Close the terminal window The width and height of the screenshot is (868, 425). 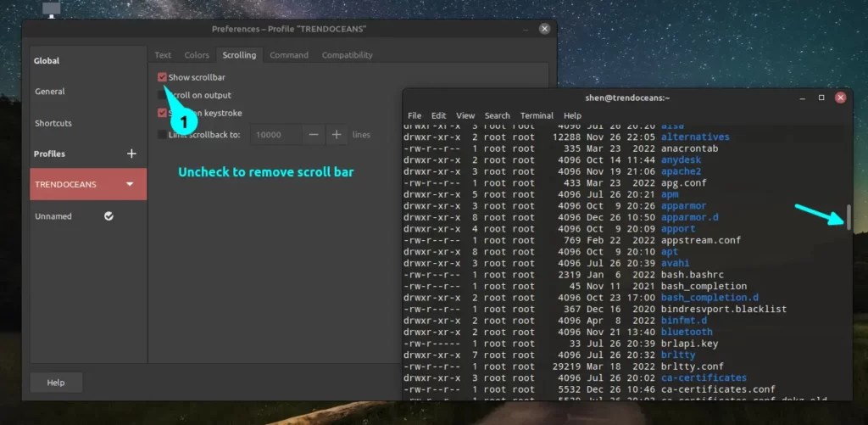click(x=840, y=98)
